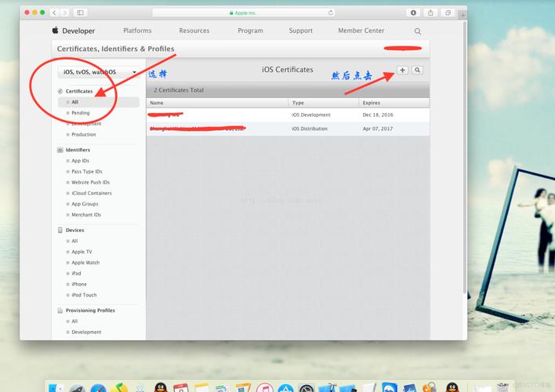This screenshot has height=392, width=555.
Task: Select the iOS Distribution certificate row
Action: point(288,129)
